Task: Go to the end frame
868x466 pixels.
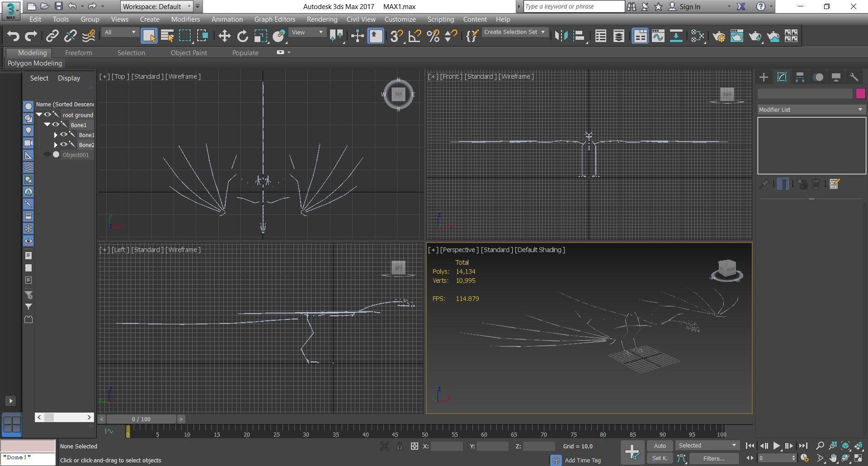Action: point(803,446)
